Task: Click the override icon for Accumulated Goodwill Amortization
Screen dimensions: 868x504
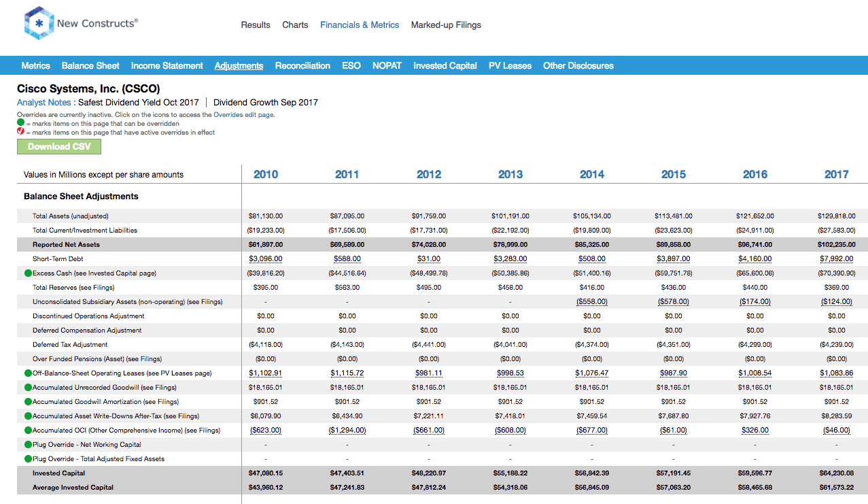Action: (29, 402)
